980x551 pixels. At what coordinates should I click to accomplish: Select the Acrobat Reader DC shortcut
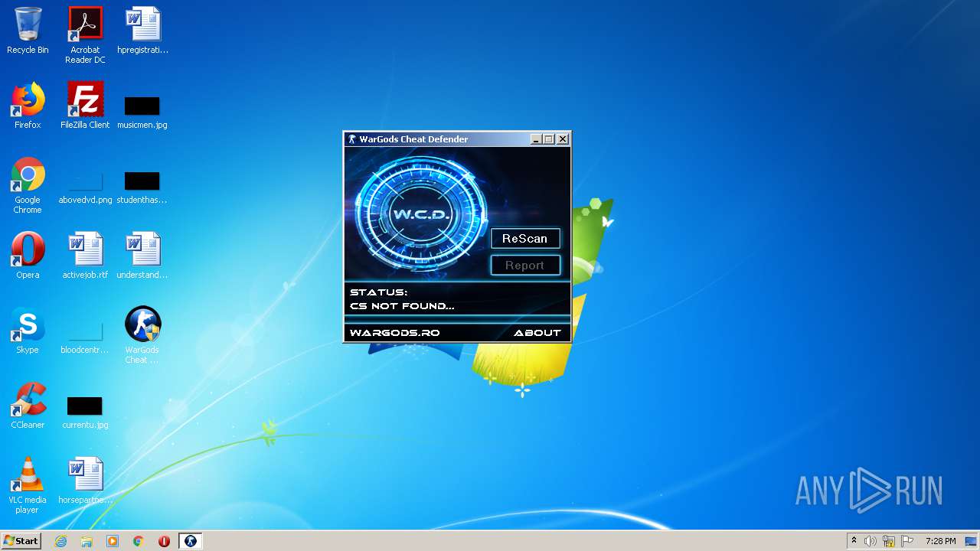pos(85,35)
